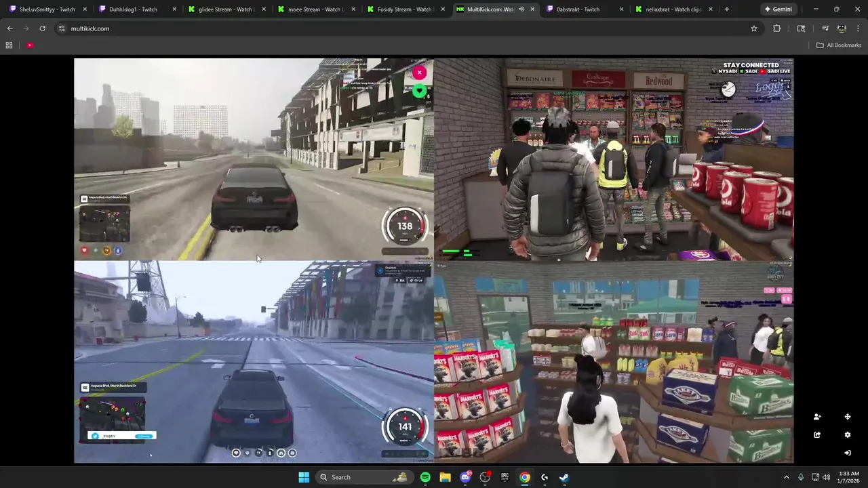View site information icon in address bar
This screenshot has height=488, width=868.
62,28
